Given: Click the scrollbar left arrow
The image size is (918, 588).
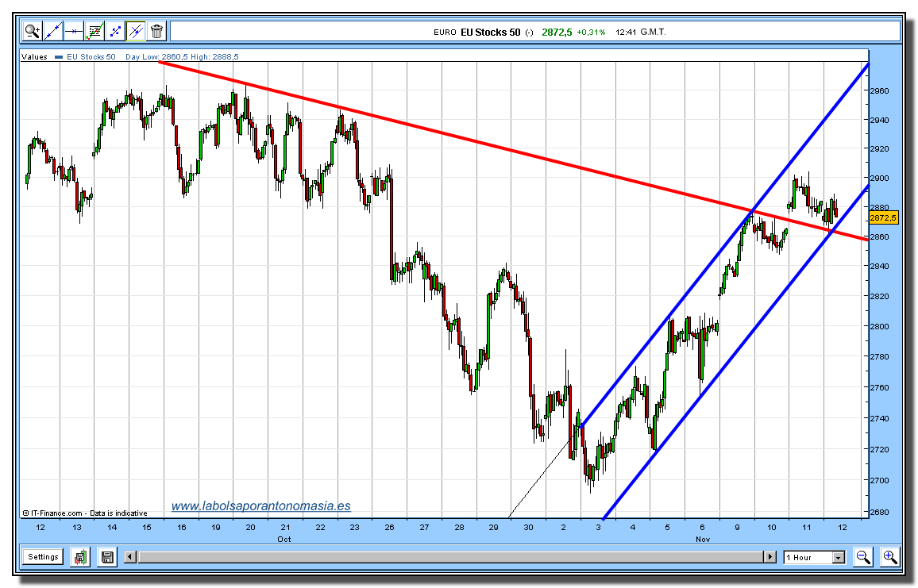Looking at the screenshot, I should [x=130, y=557].
